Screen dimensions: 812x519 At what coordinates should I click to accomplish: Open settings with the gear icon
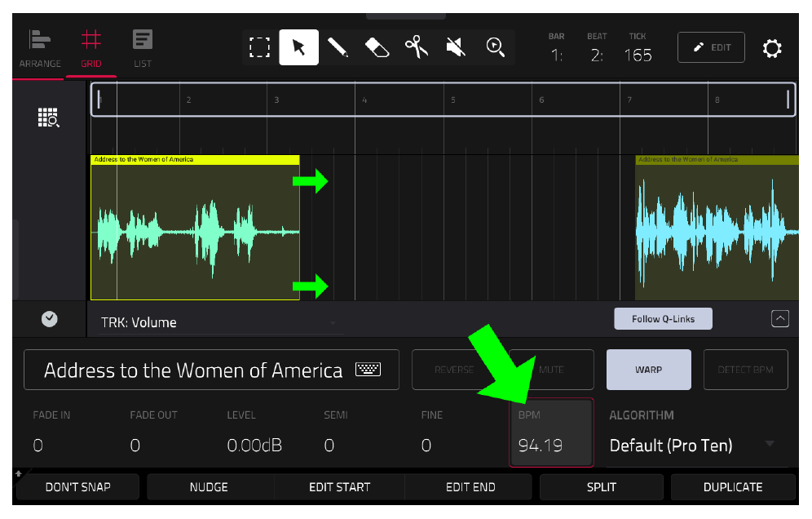[x=771, y=48]
